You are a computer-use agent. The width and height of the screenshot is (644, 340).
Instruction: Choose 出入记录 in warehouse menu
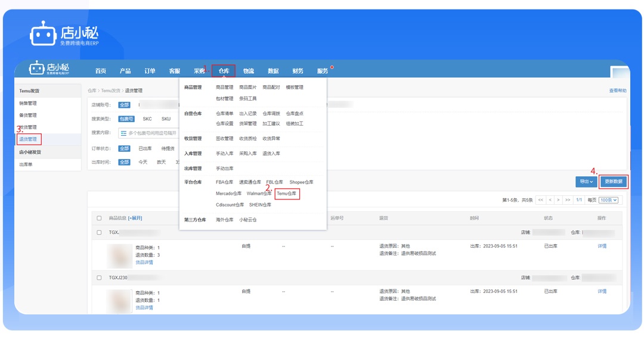[247, 114]
